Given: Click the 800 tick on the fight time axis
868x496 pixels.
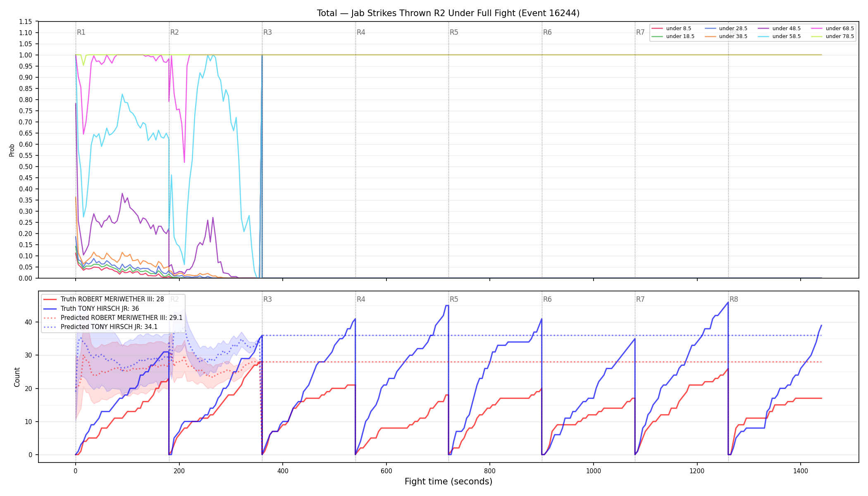Looking at the screenshot, I should click(490, 470).
